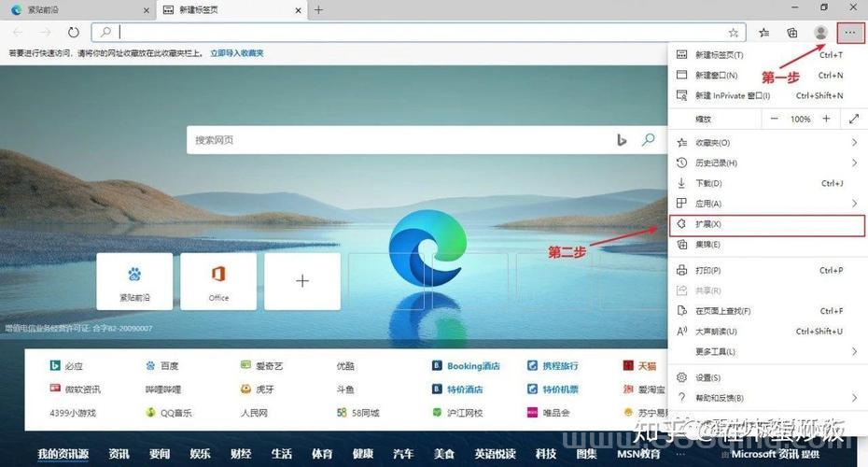The height and width of the screenshot is (467, 868).
Task: Open the 虎牙 link
Action: [258, 389]
